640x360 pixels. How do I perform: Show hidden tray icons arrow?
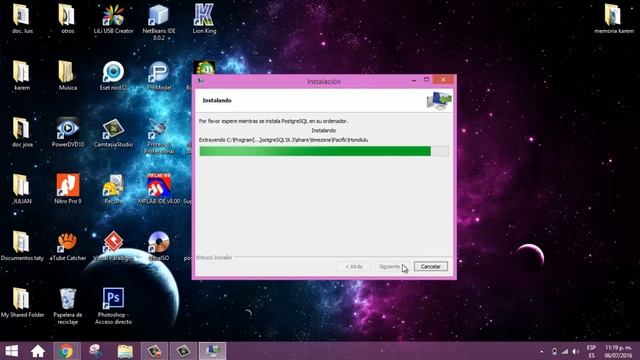click(x=542, y=351)
